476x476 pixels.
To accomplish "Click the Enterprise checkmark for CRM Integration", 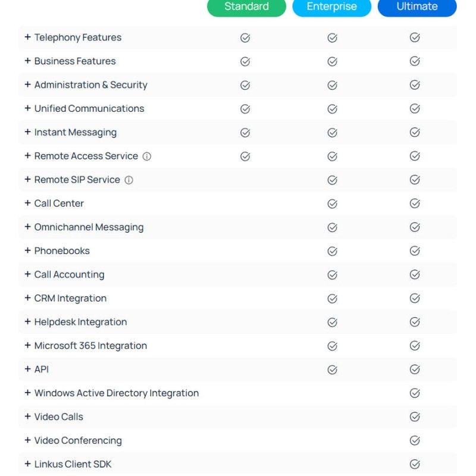I will pyautogui.click(x=332, y=299).
